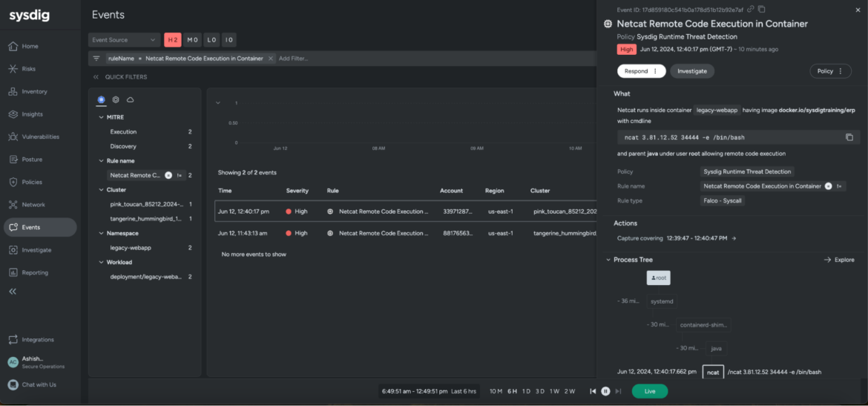The height and width of the screenshot is (406, 868).
Task: Click the Sysdig Runtime Threat Detection chip
Action: point(747,171)
